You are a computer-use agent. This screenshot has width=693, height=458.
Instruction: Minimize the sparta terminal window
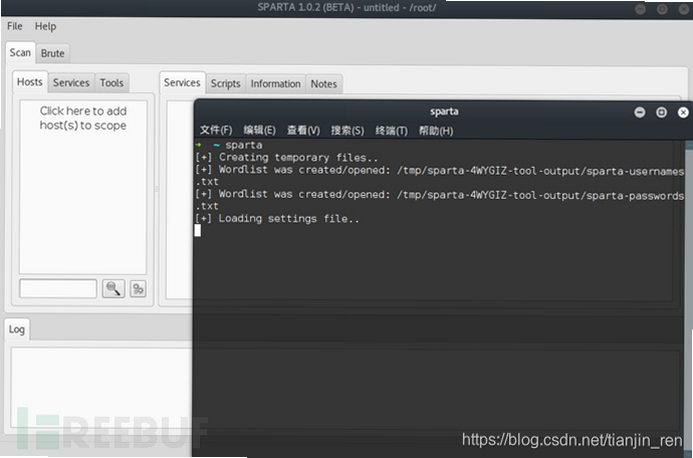[x=640, y=112]
